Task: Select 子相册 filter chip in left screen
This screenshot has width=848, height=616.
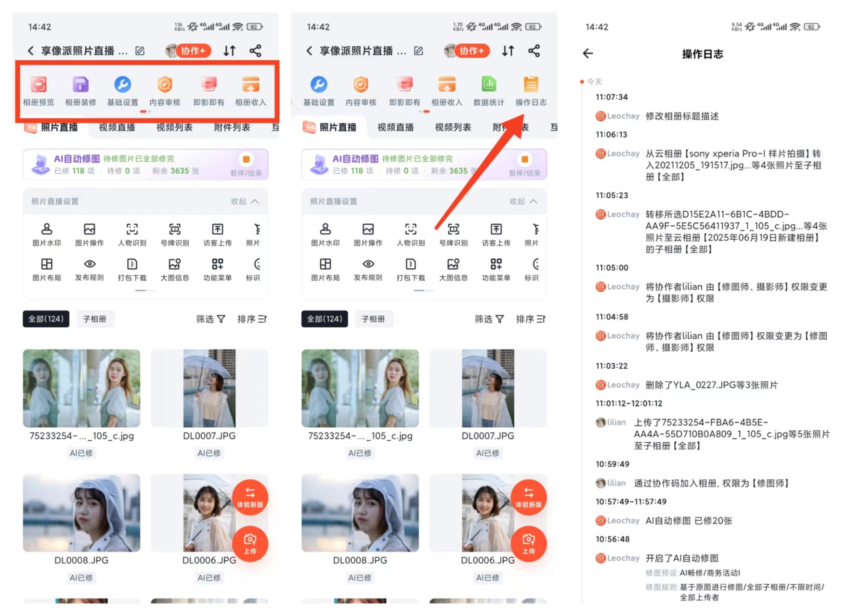Action: (x=95, y=319)
